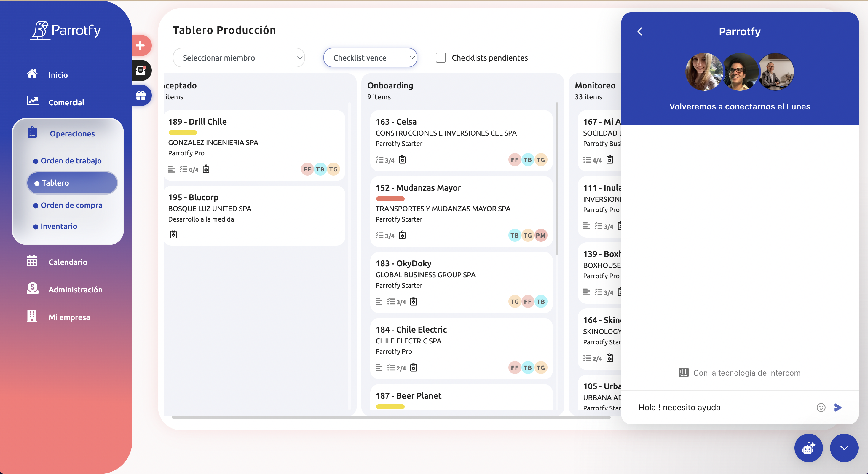
Task: Click the Onboarding column header
Action: click(390, 86)
